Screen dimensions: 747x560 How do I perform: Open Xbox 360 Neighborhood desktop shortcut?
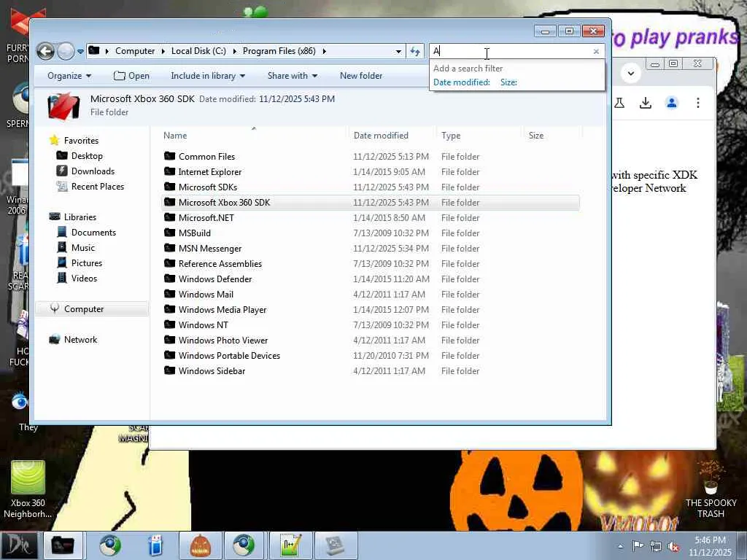coord(28,489)
